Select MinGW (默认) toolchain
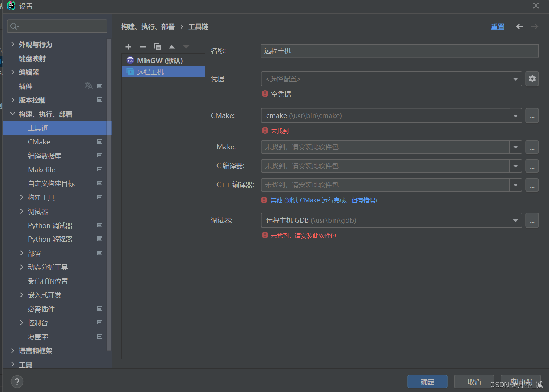Screen dimensions: 549x392 point(163,61)
